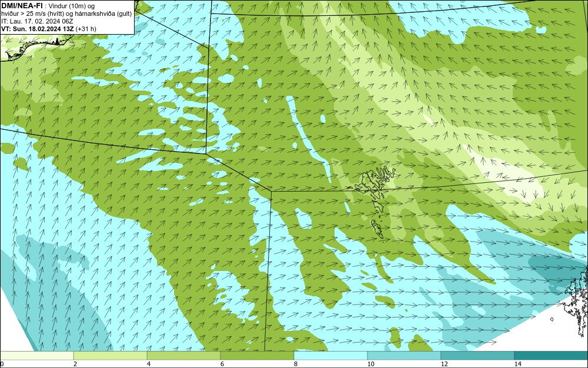Click the 'DMI/NEA-FI' title text
Screen dimensions: 588x368
tap(22, 5)
